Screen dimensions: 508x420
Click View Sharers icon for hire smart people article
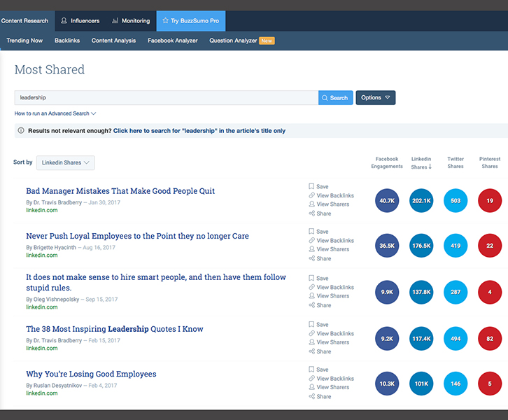point(311,295)
